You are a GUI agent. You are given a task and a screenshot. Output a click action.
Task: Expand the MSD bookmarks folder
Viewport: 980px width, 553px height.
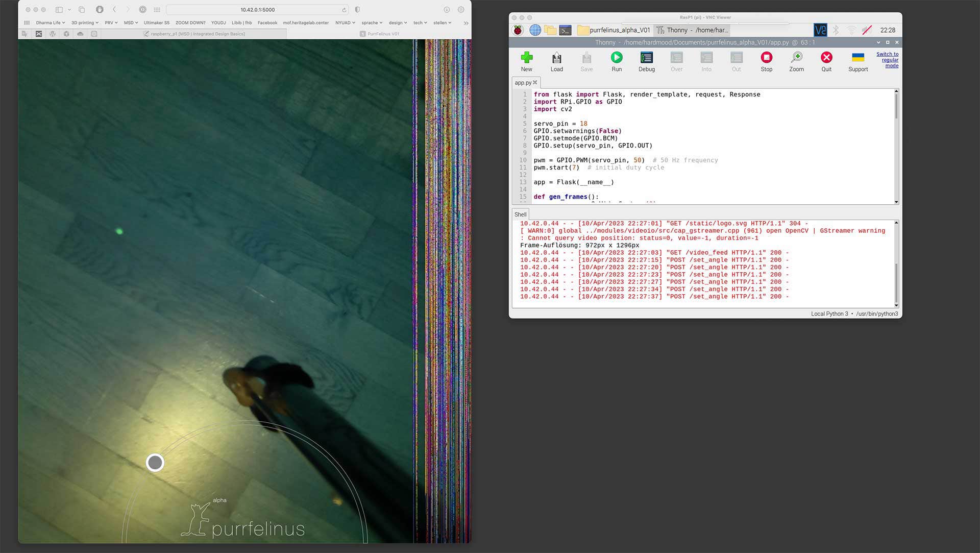(131, 23)
